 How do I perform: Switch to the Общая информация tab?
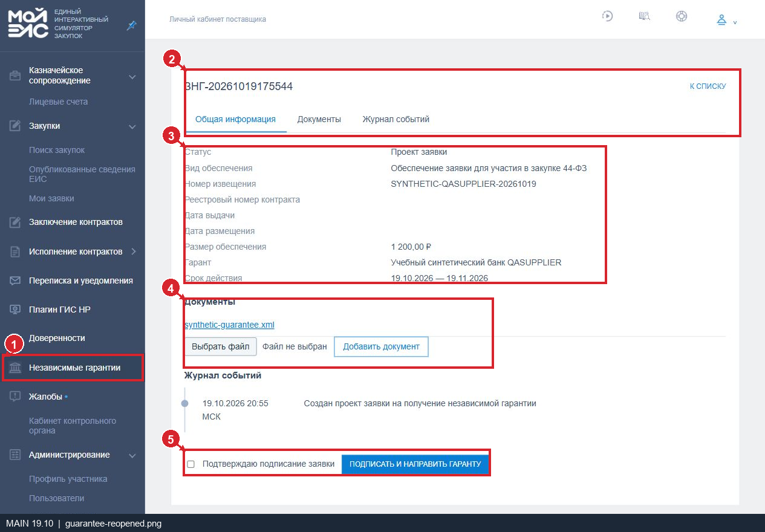pyautogui.click(x=235, y=119)
